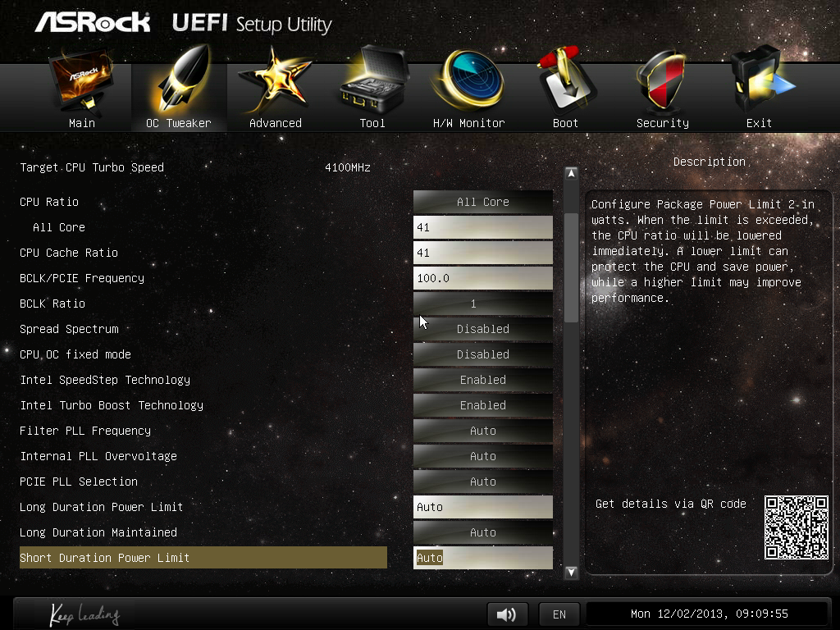Click the Exit arrow icon
Viewport: 840px width, 630px height.
click(x=759, y=82)
